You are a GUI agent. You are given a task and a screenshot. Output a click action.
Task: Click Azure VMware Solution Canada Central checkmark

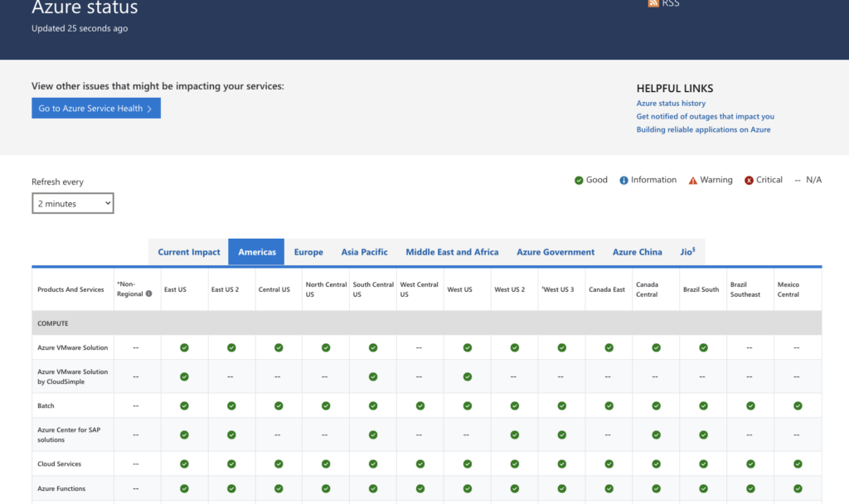pos(657,347)
